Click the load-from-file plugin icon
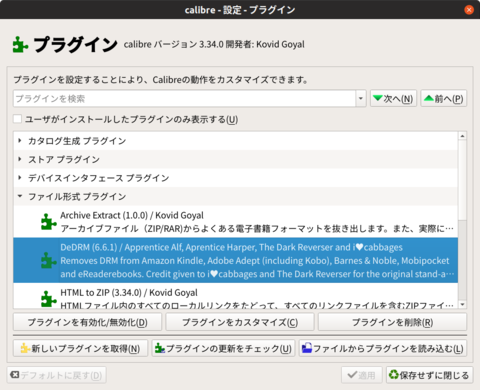Screen dimensions: 480x390 (x=307, y=348)
